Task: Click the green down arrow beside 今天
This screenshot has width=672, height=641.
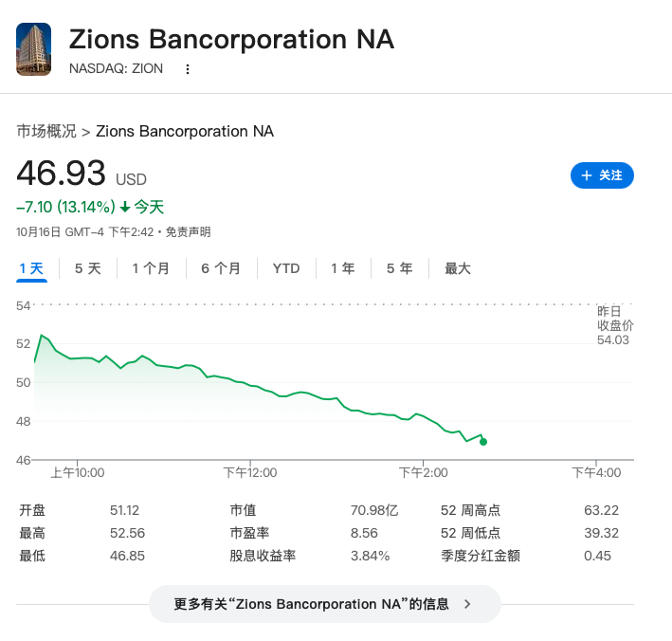Action: tap(124, 207)
